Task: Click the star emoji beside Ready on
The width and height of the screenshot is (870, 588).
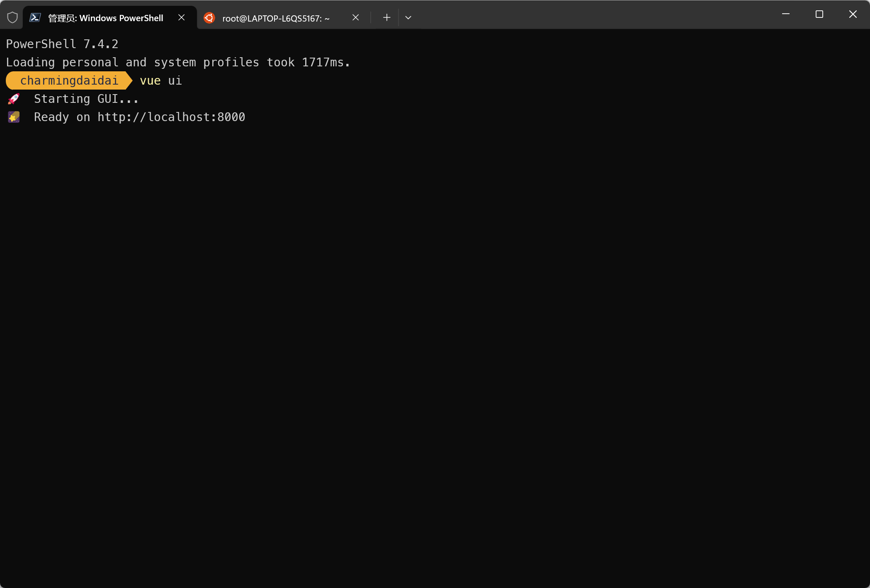Action: pos(14,117)
